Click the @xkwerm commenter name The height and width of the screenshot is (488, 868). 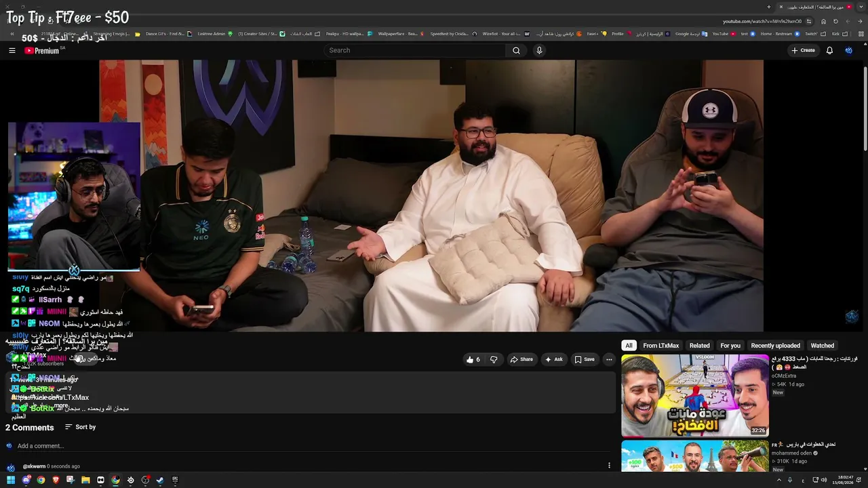pos(34,466)
